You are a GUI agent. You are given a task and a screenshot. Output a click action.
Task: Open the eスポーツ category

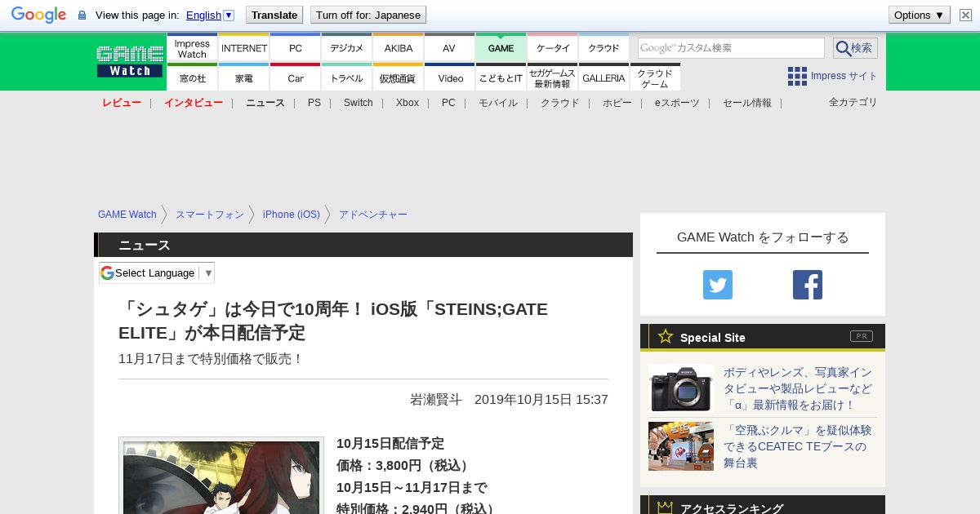pyautogui.click(x=677, y=103)
